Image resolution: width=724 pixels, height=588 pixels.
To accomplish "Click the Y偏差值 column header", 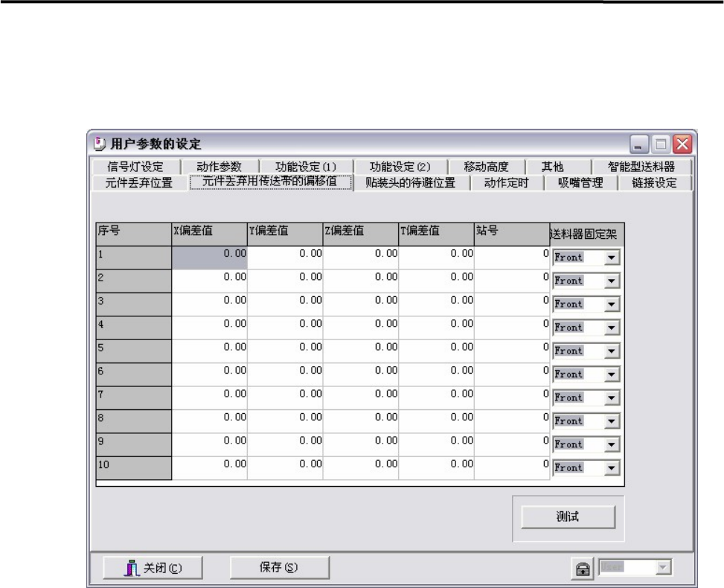I will pyautogui.click(x=285, y=234).
